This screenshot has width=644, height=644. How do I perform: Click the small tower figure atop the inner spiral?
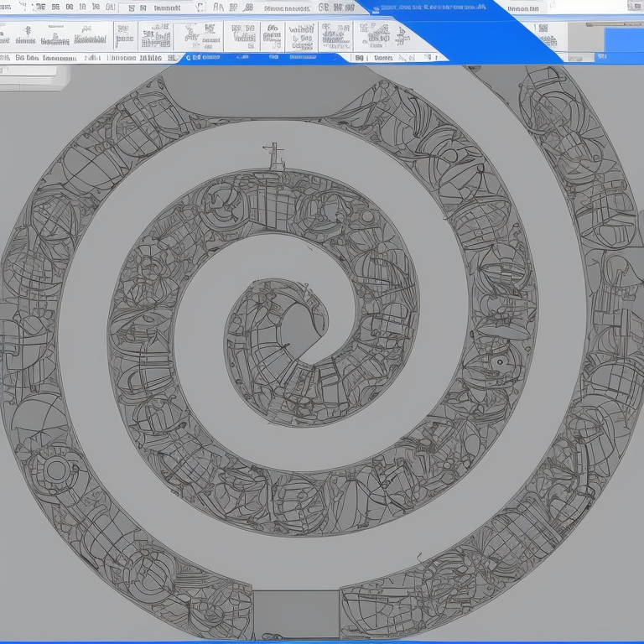pyautogui.click(x=277, y=157)
